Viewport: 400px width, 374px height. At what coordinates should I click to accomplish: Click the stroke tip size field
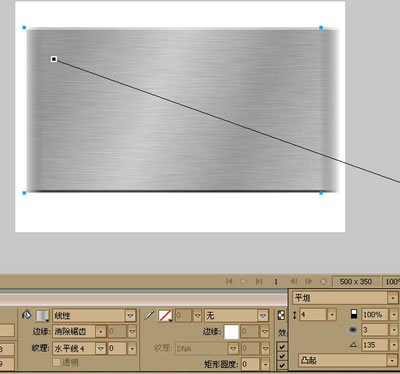[x=184, y=315]
